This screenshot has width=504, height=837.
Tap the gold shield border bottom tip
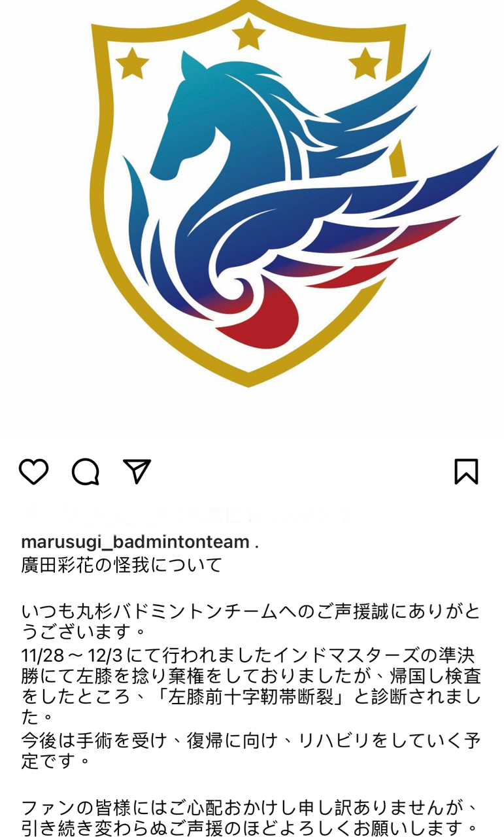click(x=248, y=378)
